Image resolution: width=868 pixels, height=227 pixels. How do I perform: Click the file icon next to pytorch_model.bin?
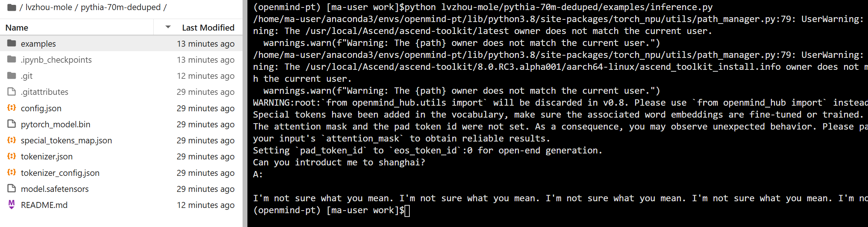pyautogui.click(x=12, y=124)
